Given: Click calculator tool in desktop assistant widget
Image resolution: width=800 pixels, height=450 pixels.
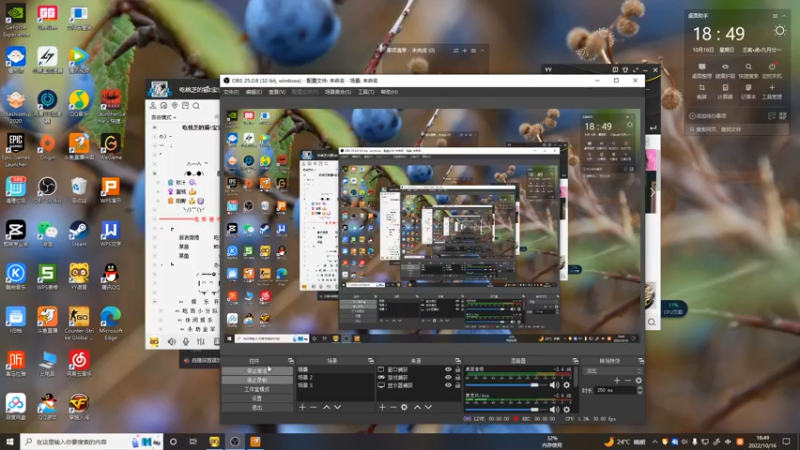Looking at the screenshot, I should [x=725, y=91].
